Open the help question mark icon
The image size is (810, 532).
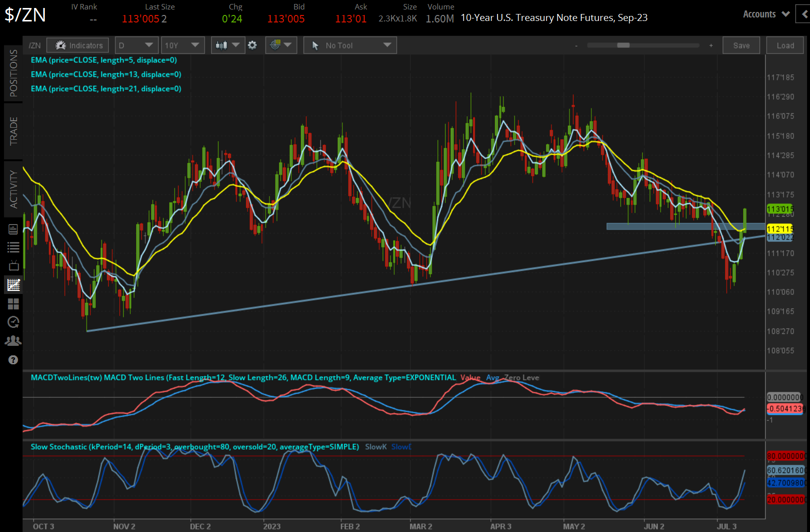point(13,360)
